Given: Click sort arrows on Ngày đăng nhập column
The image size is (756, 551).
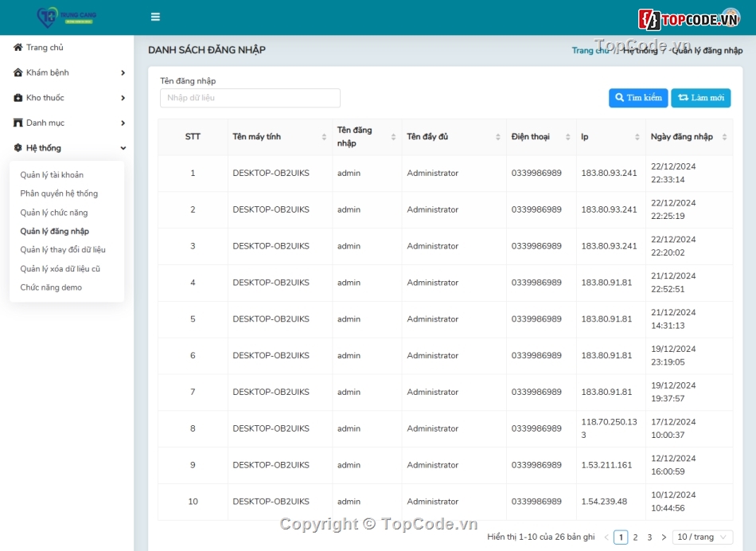Looking at the screenshot, I should [x=725, y=137].
